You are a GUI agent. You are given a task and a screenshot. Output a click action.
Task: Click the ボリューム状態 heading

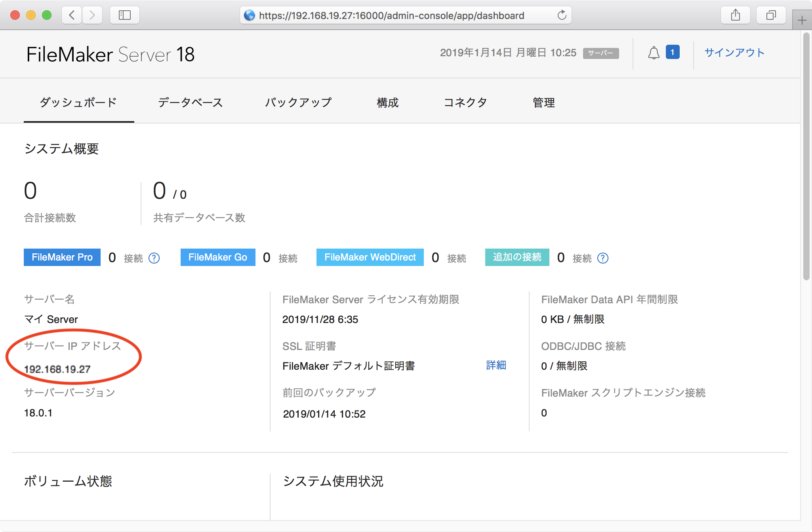[68, 481]
